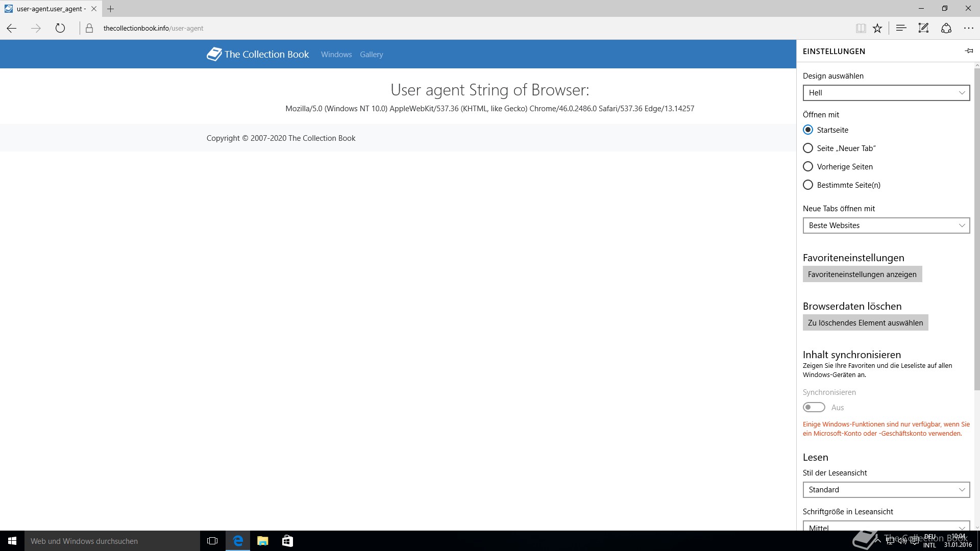Image resolution: width=980 pixels, height=551 pixels.
Task: Select Seite „Neuer Tab" radio option
Action: pos(808,148)
